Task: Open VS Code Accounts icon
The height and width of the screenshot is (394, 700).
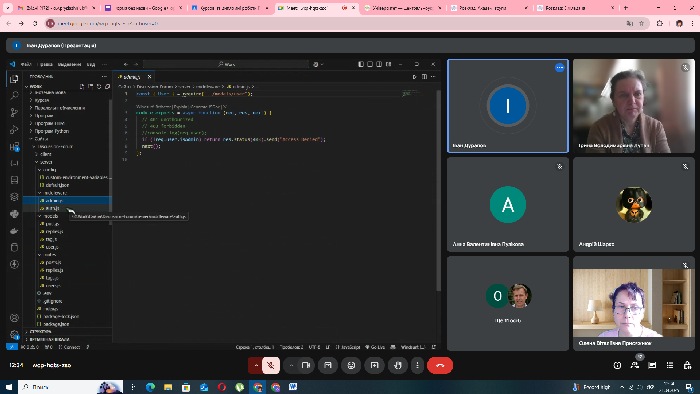Action: [14, 318]
